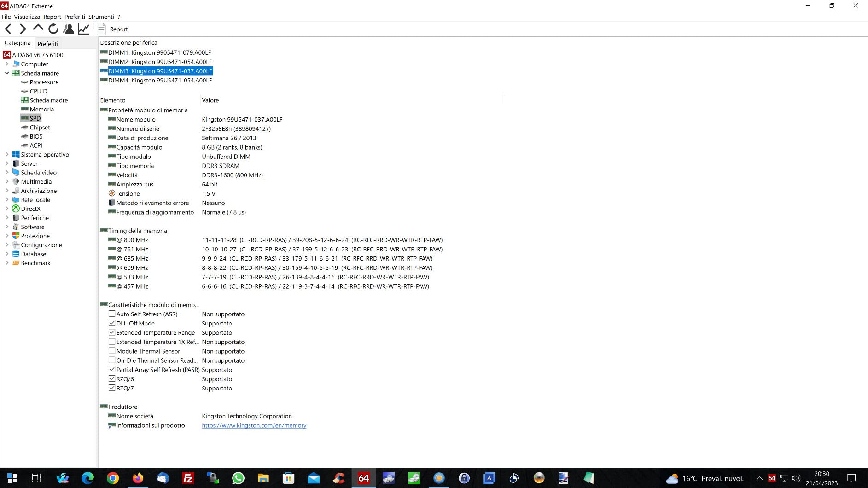
Task: Click the Windows Start button in taskbar
Action: tap(12, 478)
